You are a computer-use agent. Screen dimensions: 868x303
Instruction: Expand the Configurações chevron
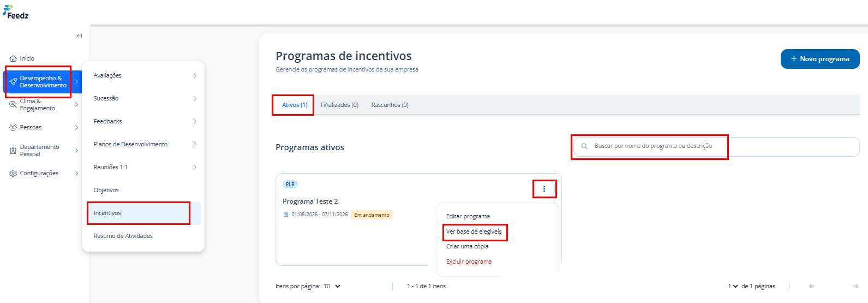[77, 173]
